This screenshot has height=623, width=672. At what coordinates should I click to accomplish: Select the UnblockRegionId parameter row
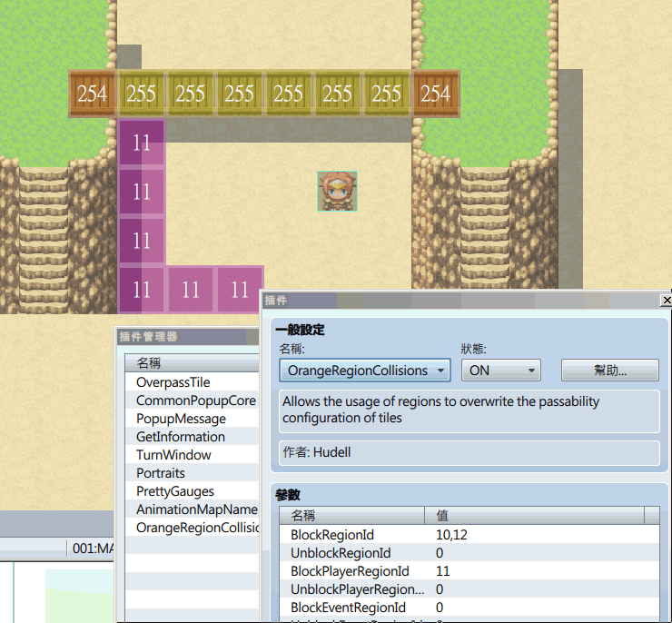(x=469, y=553)
